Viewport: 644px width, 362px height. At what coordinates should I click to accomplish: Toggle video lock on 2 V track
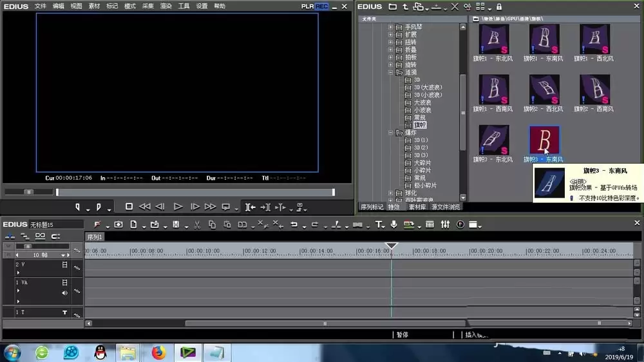pyautogui.click(x=64, y=265)
